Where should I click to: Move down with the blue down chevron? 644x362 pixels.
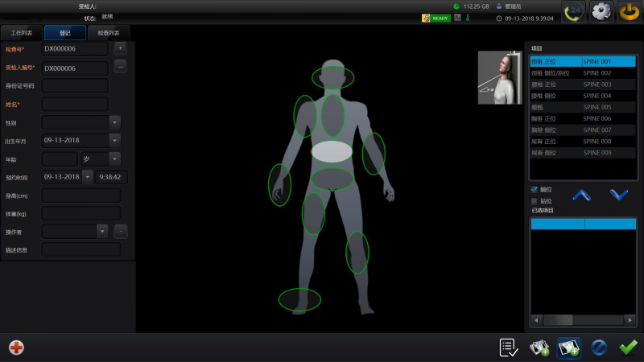pos(618,195)
